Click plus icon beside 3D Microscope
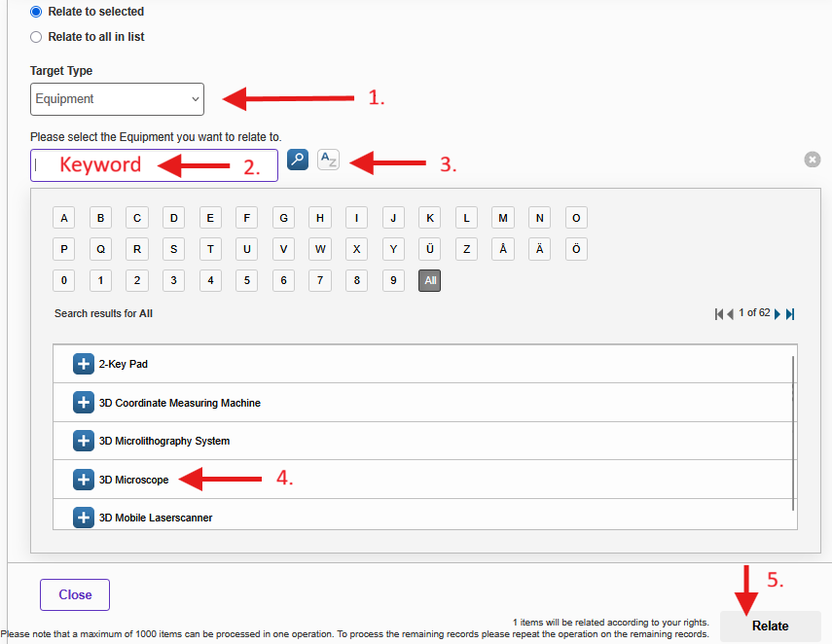832x644 pixels. point(84,480)
